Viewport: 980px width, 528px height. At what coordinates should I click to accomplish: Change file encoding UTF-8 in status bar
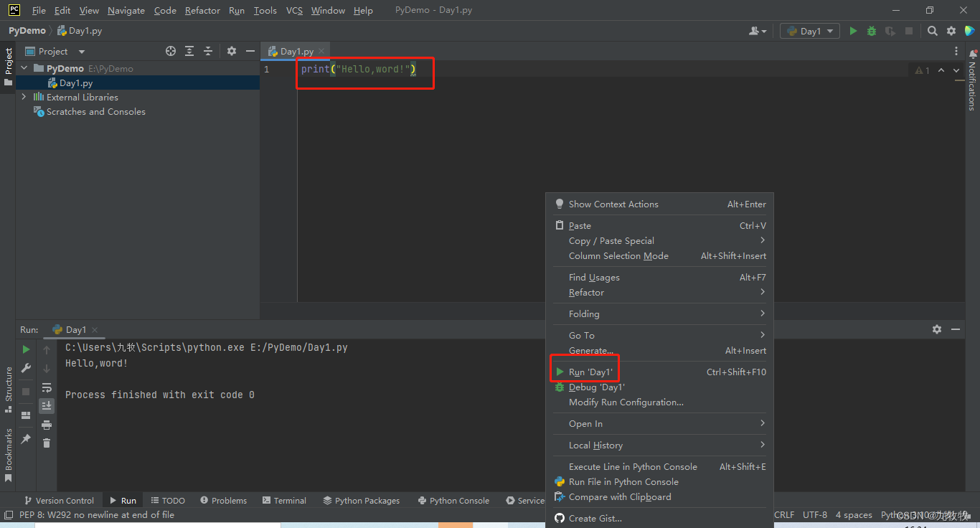coord(815,515)
